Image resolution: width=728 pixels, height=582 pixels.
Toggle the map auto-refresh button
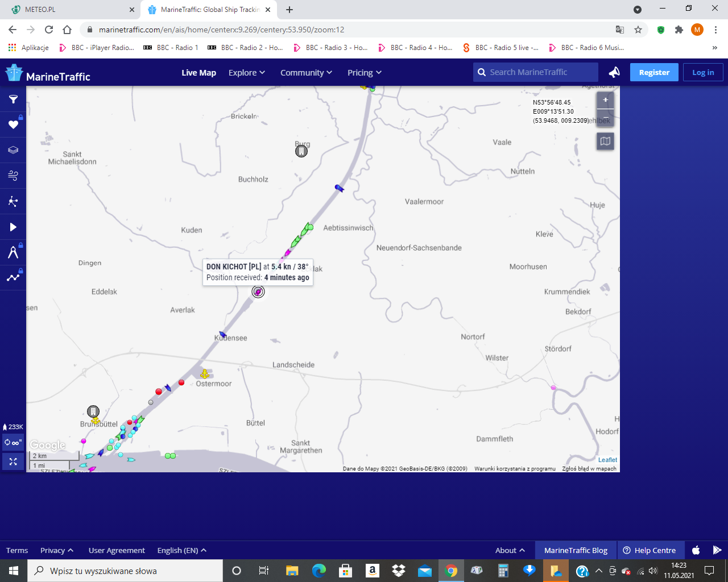[x=13, y=442]
